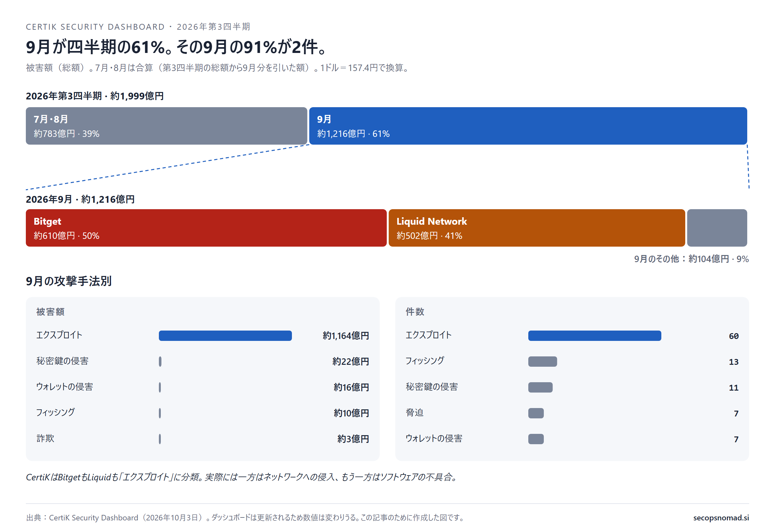775x532 pixels.
Task: Click the 9月のその他：約104億円 · 9% label
Action: pyautogui.click(x=691, y=259)
